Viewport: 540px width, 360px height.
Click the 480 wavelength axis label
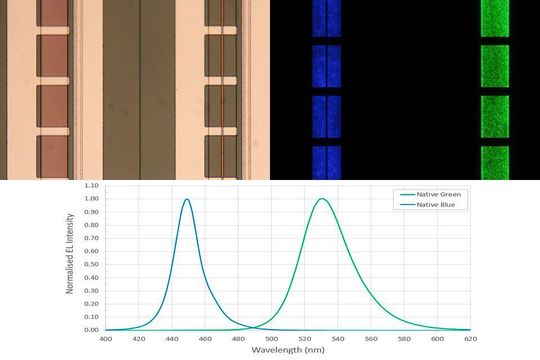click(238, 339)
